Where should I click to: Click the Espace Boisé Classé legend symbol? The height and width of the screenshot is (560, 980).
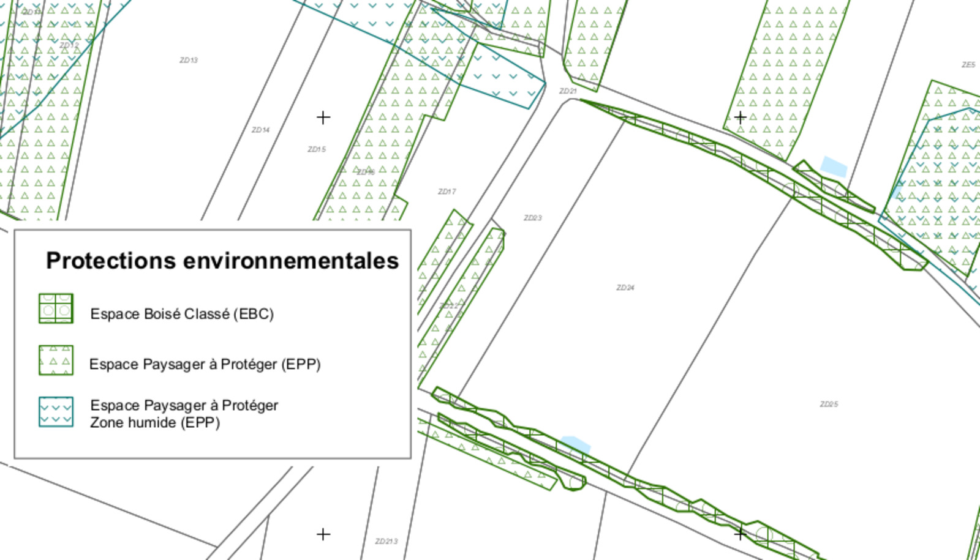(x=56, y=308)
